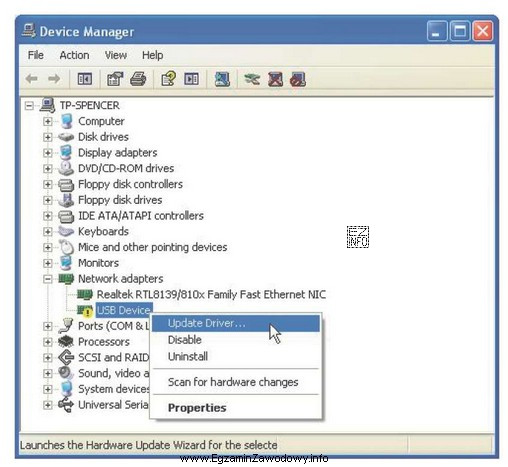Viewport: 508px width, 467px height.
Task: Select the Floppy disk drives label
Action: pyautogui.click(x=120, y=200)
